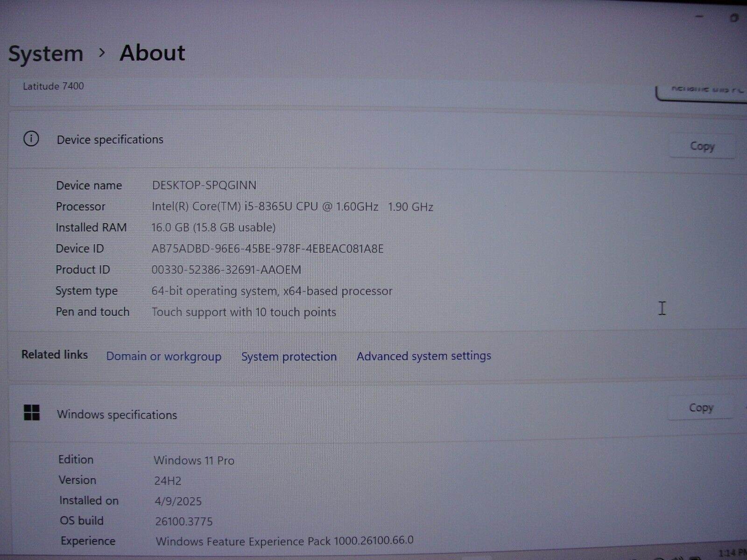Open Advanced system settings link
Viewport: 747px width, 560px height.
point(423,356)
